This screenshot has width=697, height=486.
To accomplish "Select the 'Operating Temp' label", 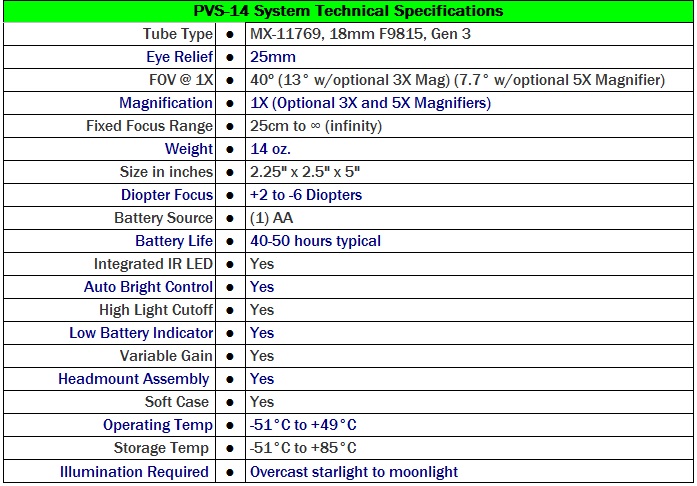I will (x=158, y=425).
